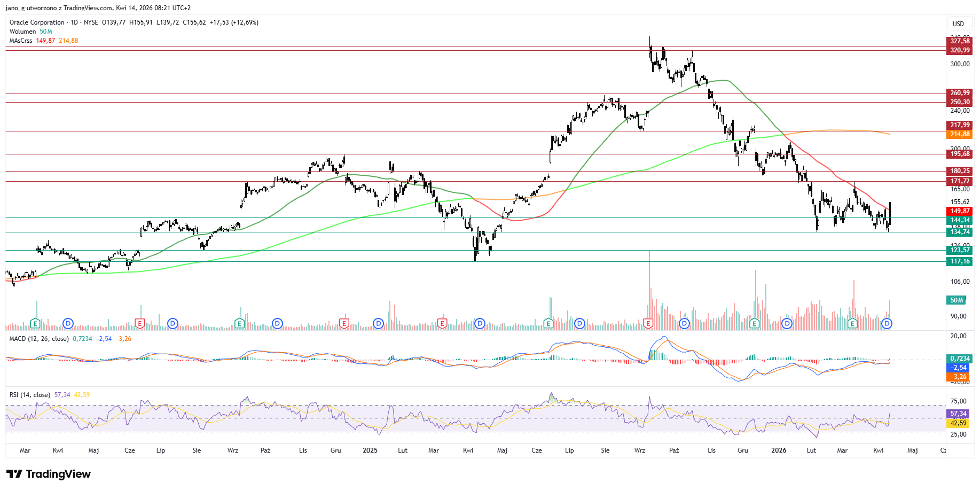The height and width of the screenshot is (490, 980).
Task: Show the dividend marker for January 2025
Action: (x=378, y=323)
